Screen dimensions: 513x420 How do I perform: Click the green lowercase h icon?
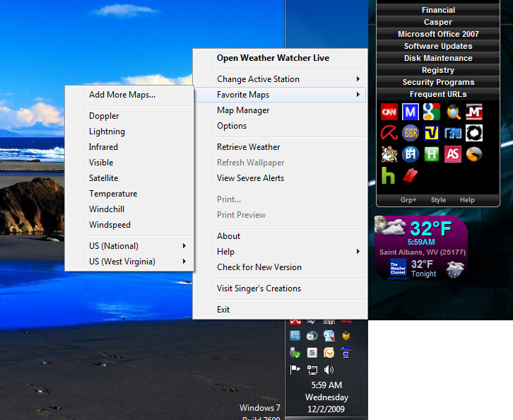click(x=389, y=175)
